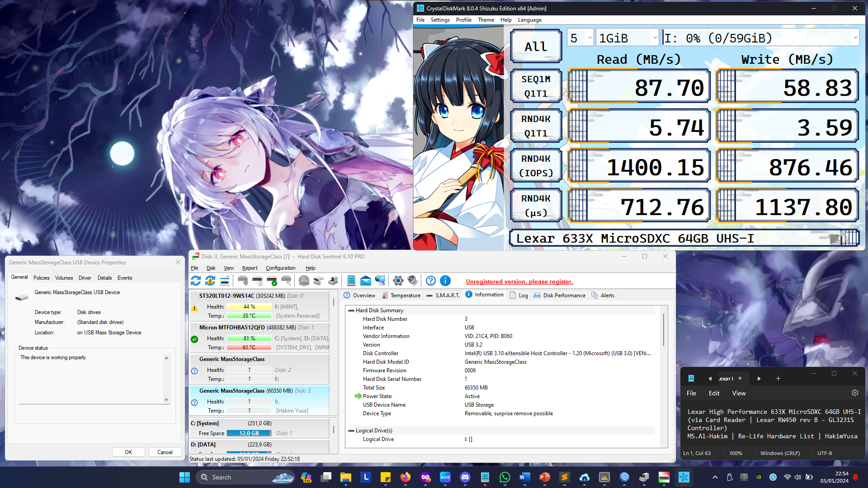Click the speaker sound icon in Sentinel toolbar
868x488 pixels.
[413, 281]
